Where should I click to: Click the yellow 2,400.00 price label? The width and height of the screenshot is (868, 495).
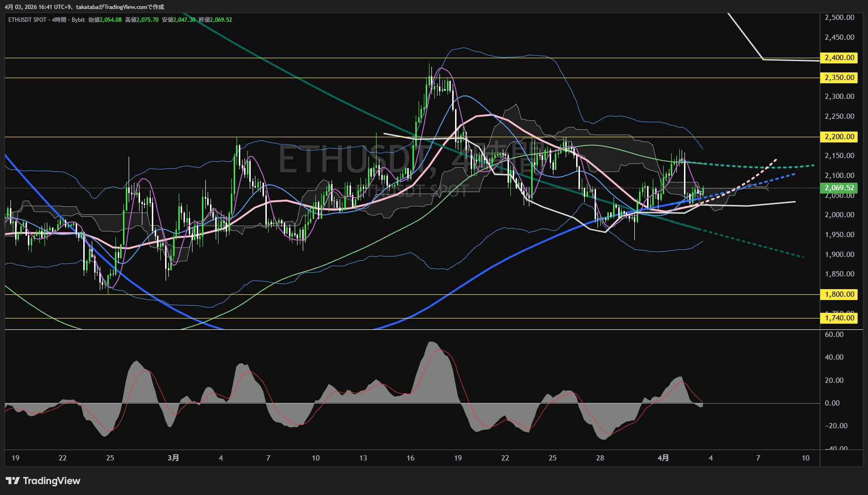[x=839, y=58]
